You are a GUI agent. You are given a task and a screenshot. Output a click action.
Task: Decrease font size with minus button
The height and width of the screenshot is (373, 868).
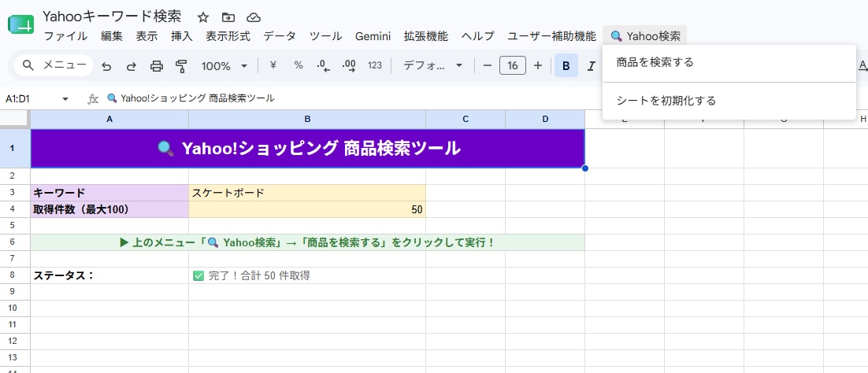pyautogui.click(x=487, y=65)
